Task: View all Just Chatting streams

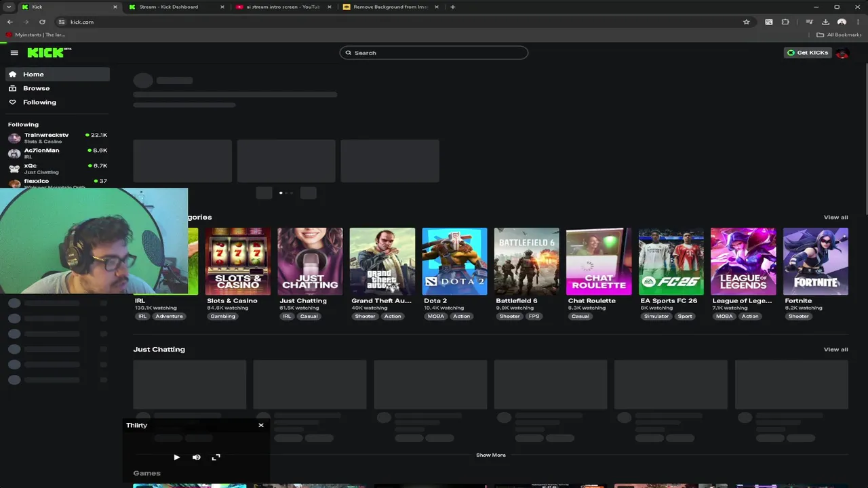Action: tap(835, 350)
